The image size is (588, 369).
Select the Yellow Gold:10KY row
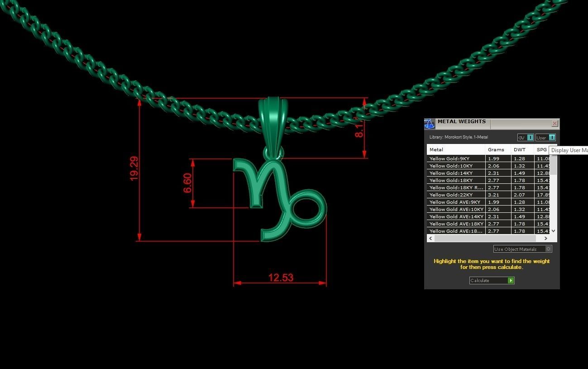click(489, 166)
